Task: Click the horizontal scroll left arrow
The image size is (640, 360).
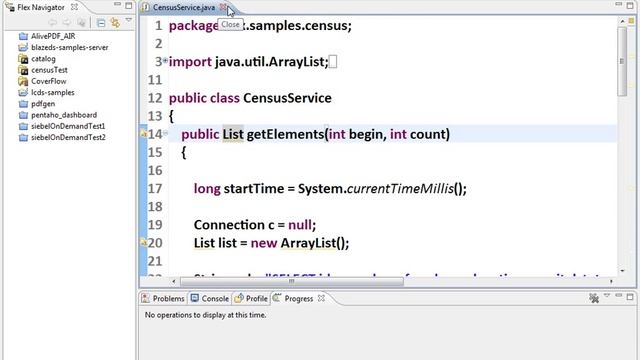Action: click(x=174, y=281)
